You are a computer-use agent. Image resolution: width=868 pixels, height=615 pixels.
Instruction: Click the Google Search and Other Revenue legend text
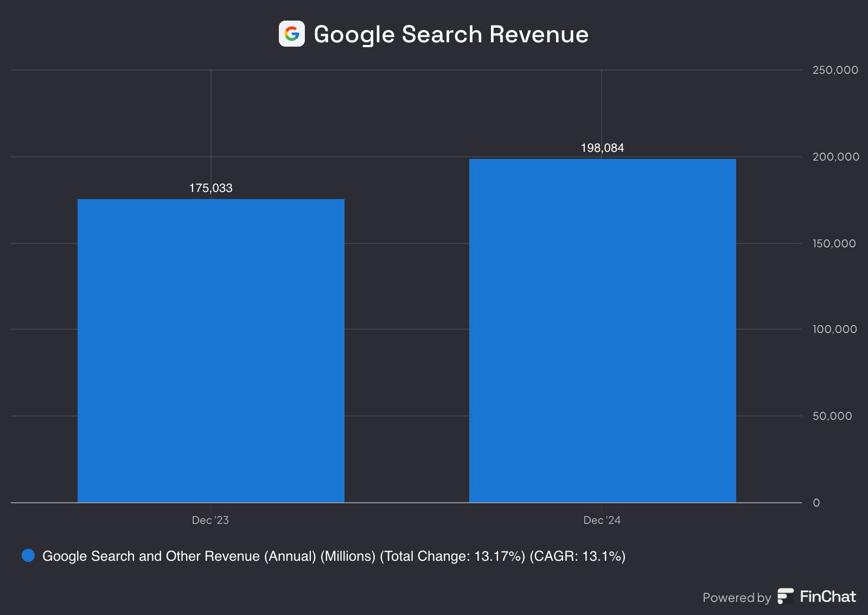334,556
